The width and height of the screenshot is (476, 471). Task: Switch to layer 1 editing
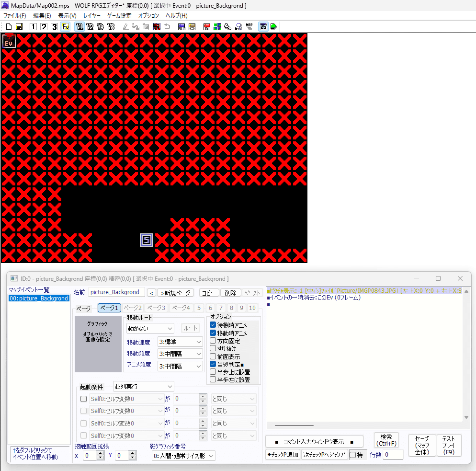click(34, 27)
